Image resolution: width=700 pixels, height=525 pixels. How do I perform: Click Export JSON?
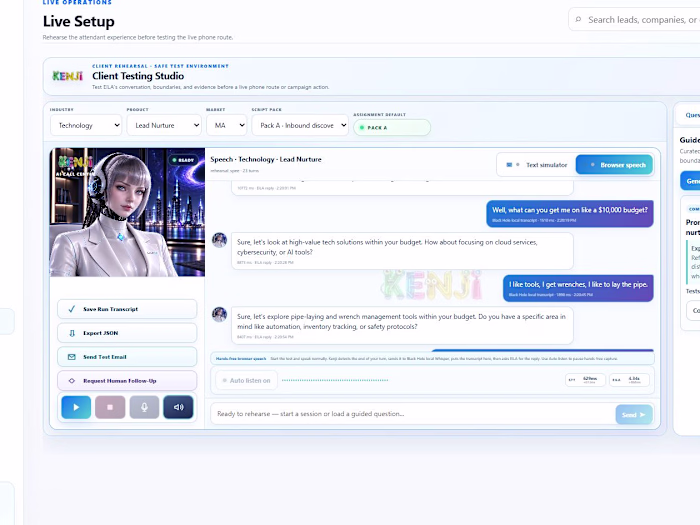[x=127, y=333]
